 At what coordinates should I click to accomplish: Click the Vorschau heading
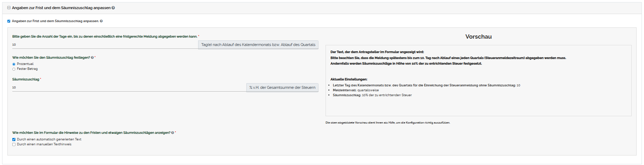[478, 37]
